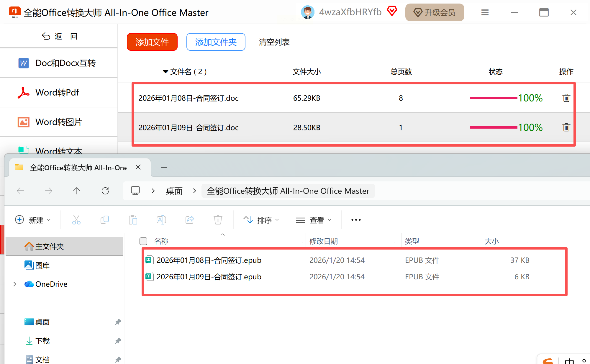Click the Explorer refresh button

(x=105, y=191)
